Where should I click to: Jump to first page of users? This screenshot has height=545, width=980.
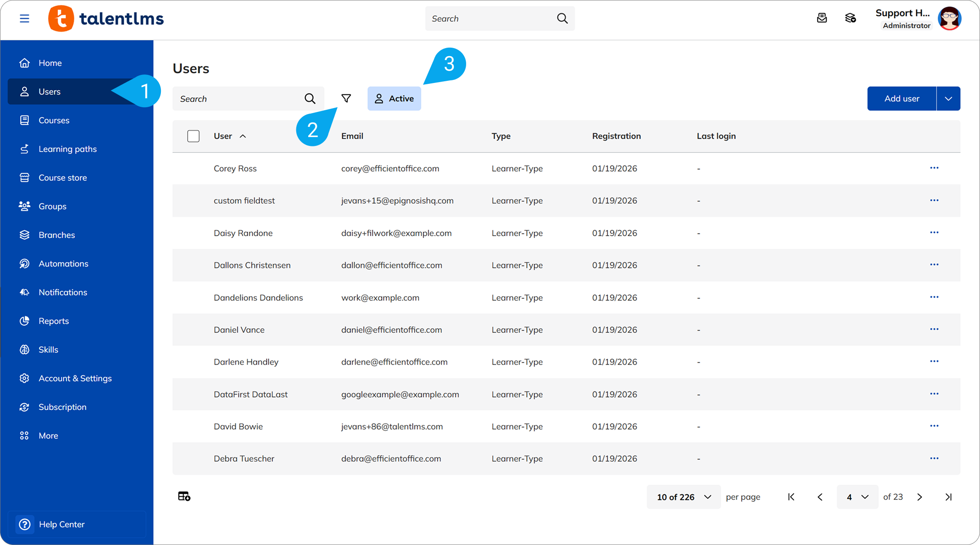click(791, 497)
